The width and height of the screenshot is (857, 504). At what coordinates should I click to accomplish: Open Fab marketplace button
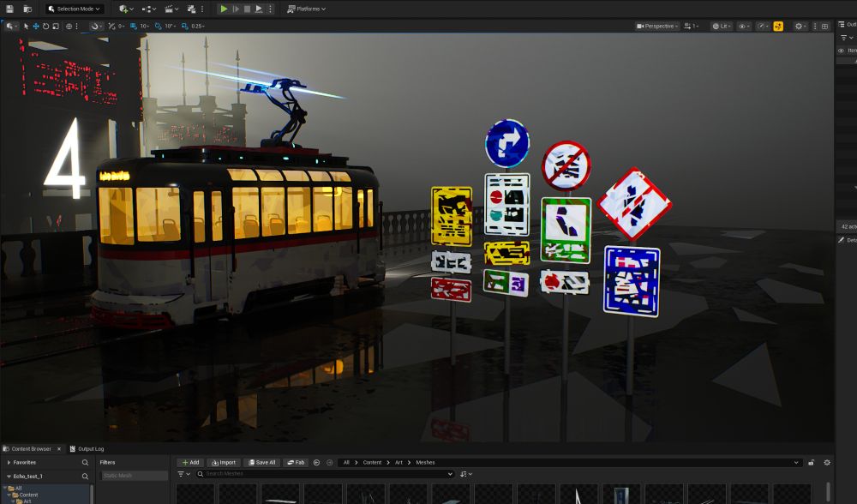click(x=296, y=463)
